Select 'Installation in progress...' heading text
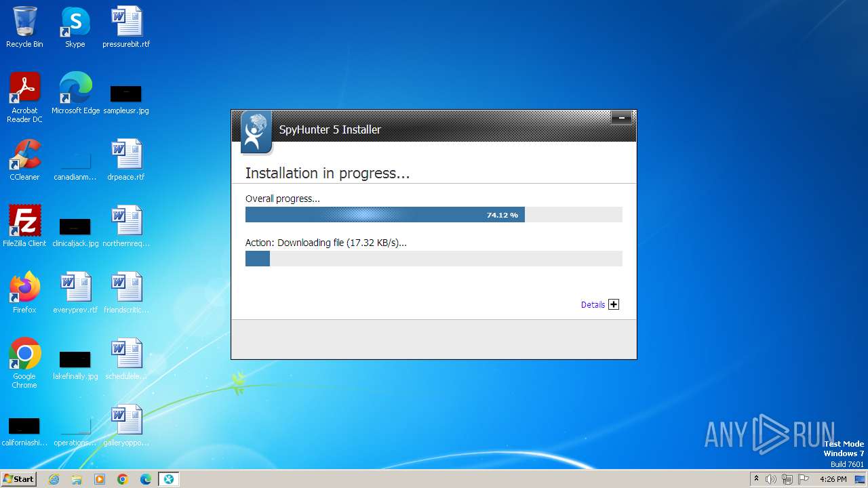The height and width of the screenshot is (488, 868). click(328, 174)
